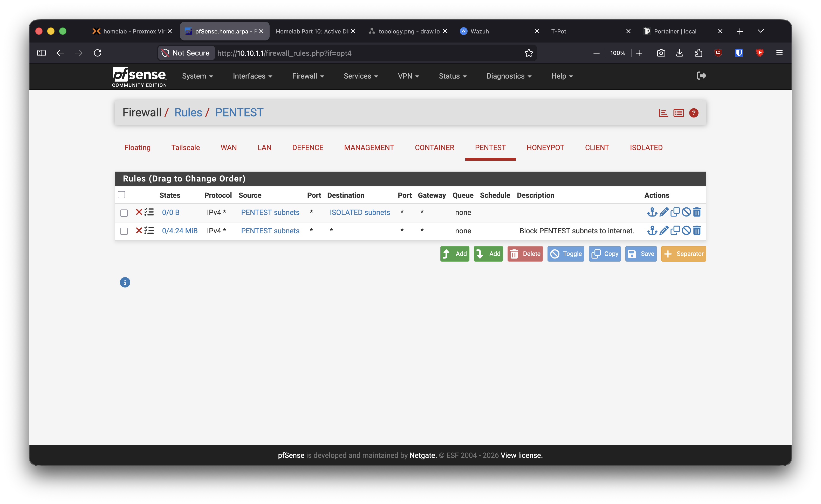Toggle the browser sidebar icon
Viewport: 821px width, 504px height.
(x=41, y=53)
